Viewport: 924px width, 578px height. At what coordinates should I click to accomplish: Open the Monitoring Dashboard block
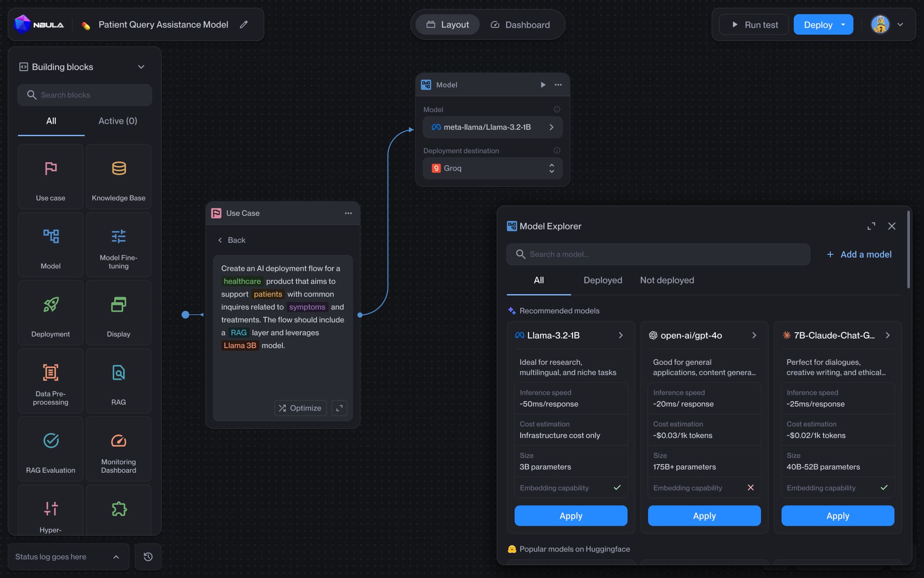coord(118,449)
